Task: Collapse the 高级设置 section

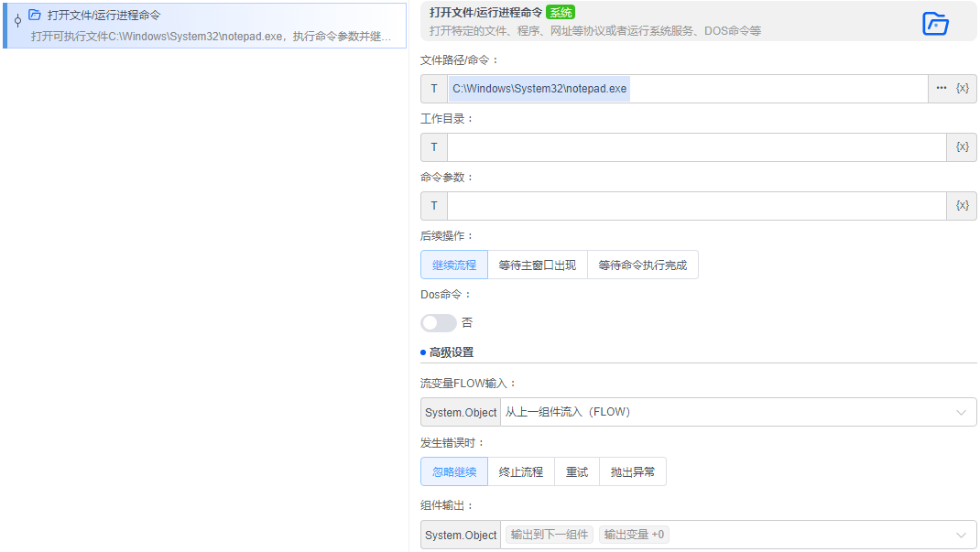Action: pos(449,352)
